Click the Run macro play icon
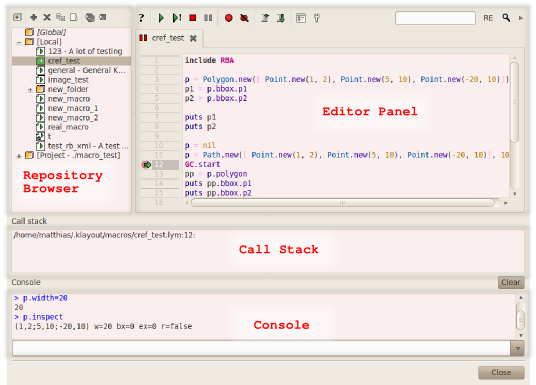 tap(161, 18)
